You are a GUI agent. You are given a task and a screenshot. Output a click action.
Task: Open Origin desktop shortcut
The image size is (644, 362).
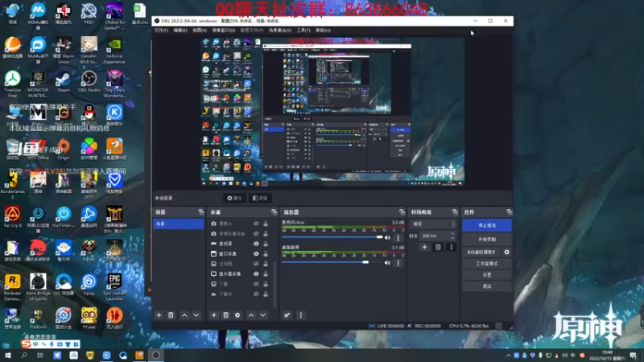pos(64,149)
